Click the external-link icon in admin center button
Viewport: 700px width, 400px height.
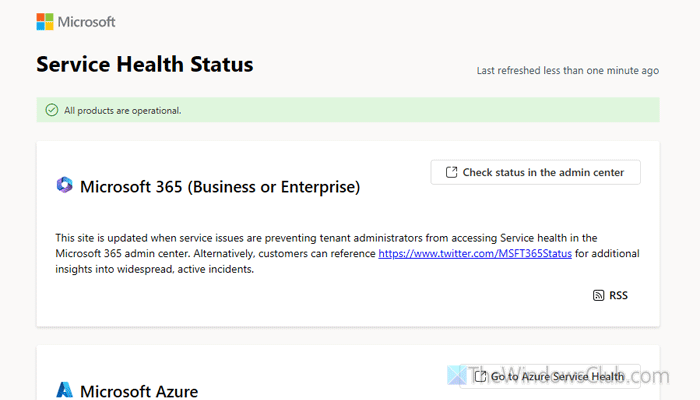[451, 172]
